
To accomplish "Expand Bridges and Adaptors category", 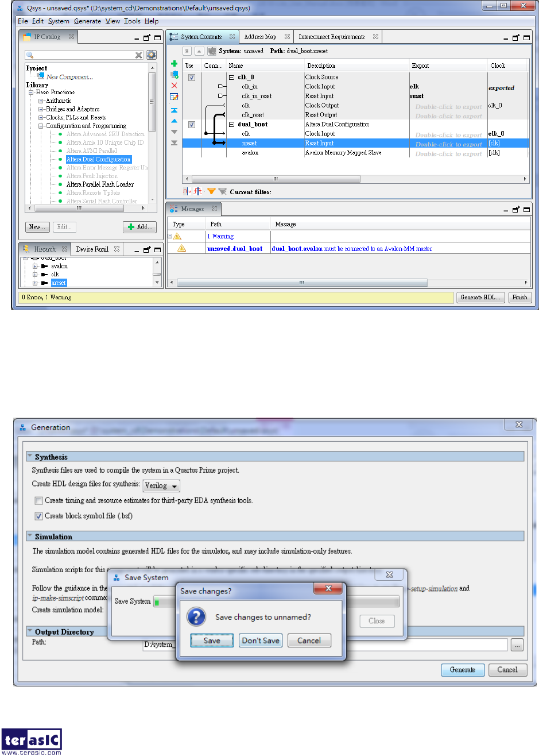I will (x=41, y=109).
